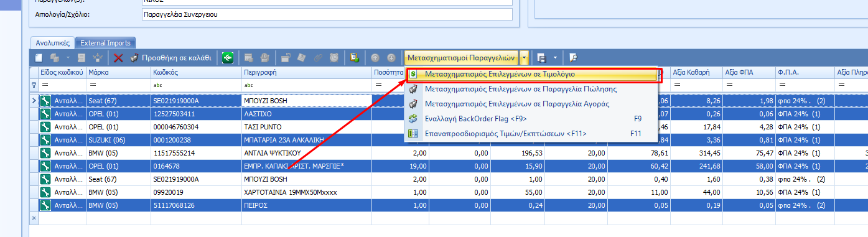Expand the current row indicator arrow
Image resolution: width=868 pixels, height=237 pixels.
tap(34, 101)
